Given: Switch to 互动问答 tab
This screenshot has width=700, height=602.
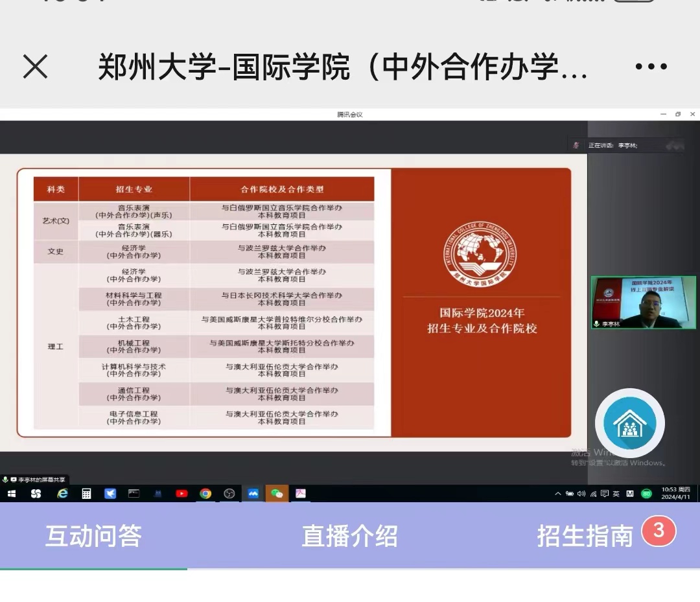Looking at the screenshot, I should tap(93, 536).
